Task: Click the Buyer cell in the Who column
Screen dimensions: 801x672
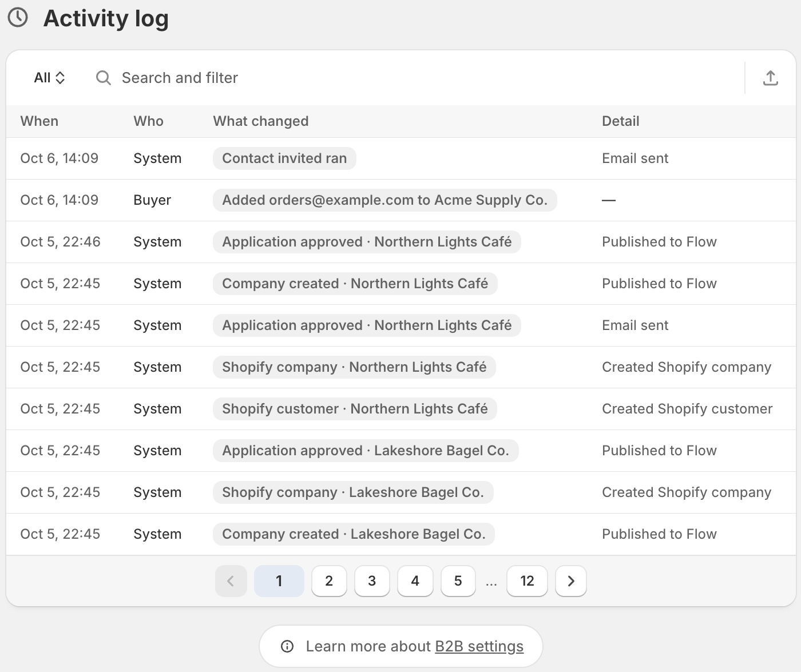Action: click(152, 200)
